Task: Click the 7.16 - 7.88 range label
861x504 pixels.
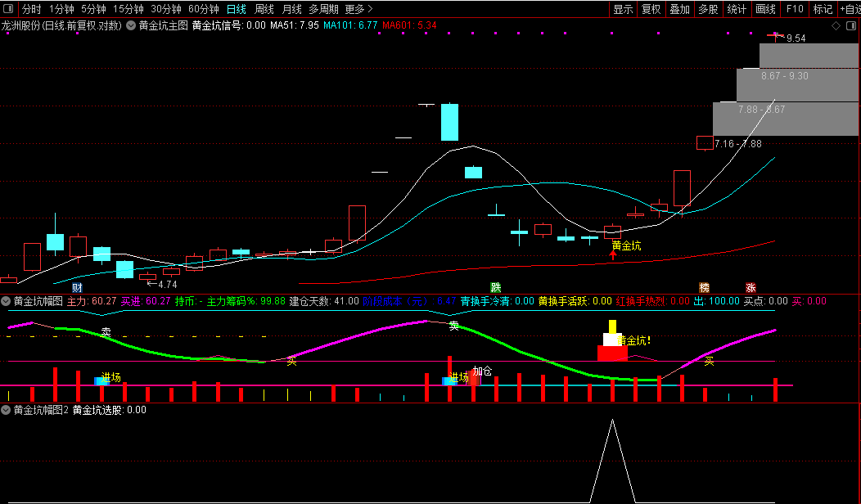Action: pyautogui.click(x=738, y=144)
